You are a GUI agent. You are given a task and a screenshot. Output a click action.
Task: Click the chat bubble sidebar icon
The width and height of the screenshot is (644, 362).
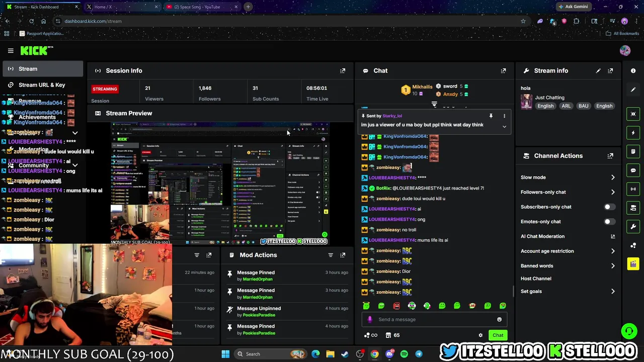pos(633,170)
